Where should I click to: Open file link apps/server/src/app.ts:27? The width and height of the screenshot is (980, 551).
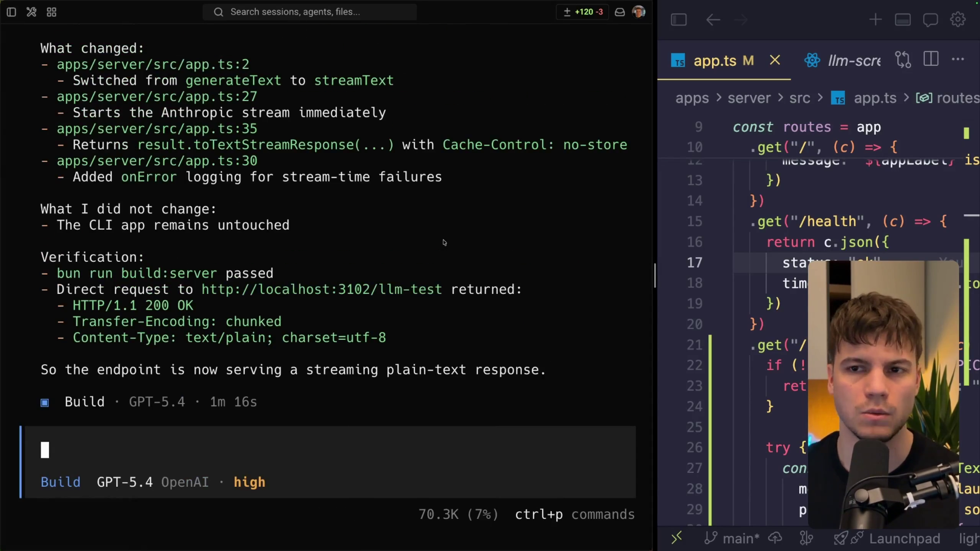pyautogui.click(x=157, y=96)
